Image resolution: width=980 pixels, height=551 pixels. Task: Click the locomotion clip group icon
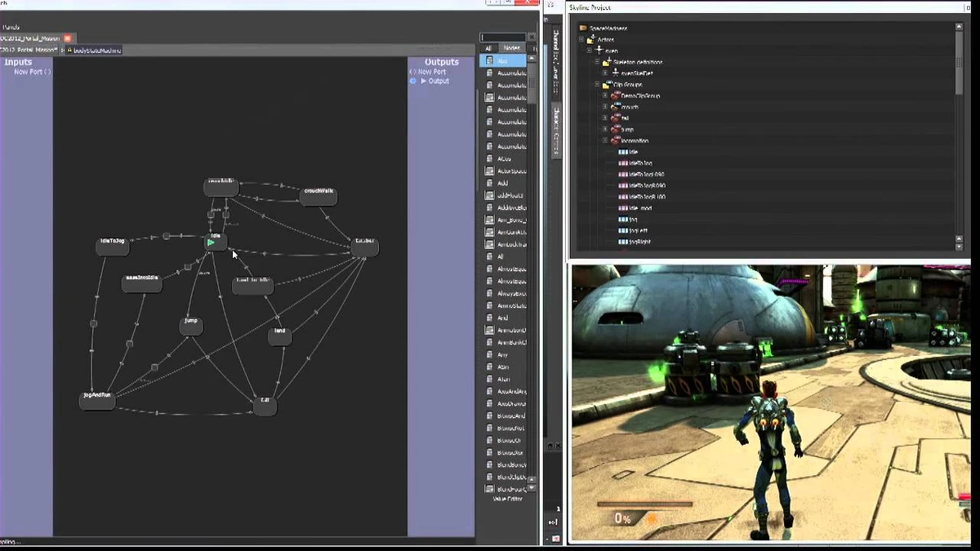pos(614,139)
